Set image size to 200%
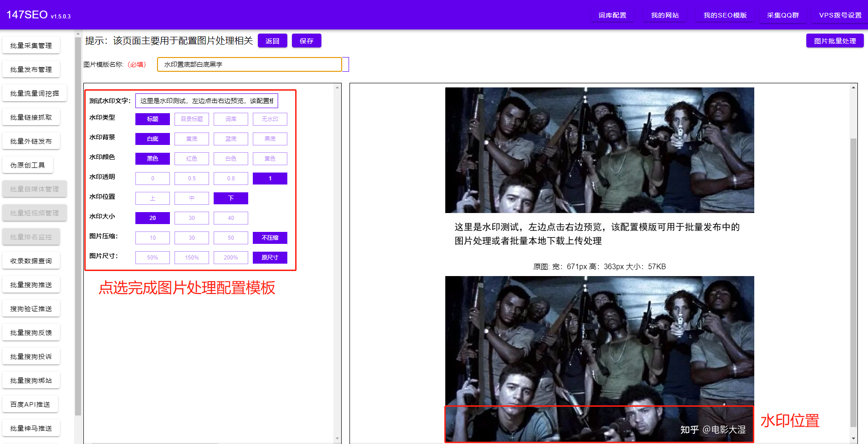 (x=231, y=258)
